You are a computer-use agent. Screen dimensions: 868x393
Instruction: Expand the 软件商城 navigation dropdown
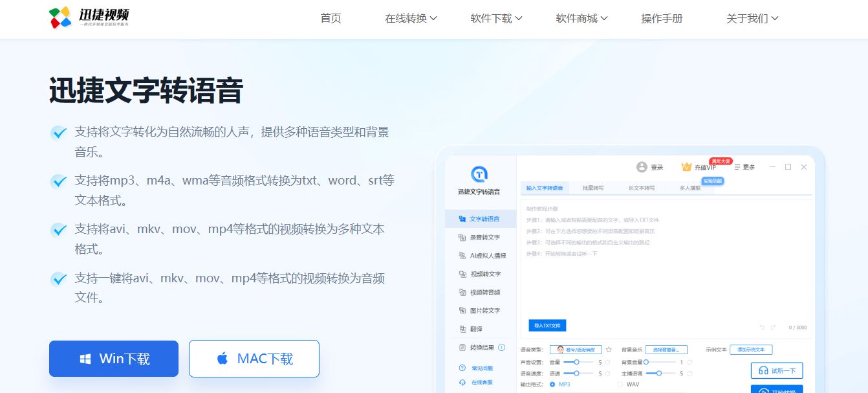(x=581, y=18)
